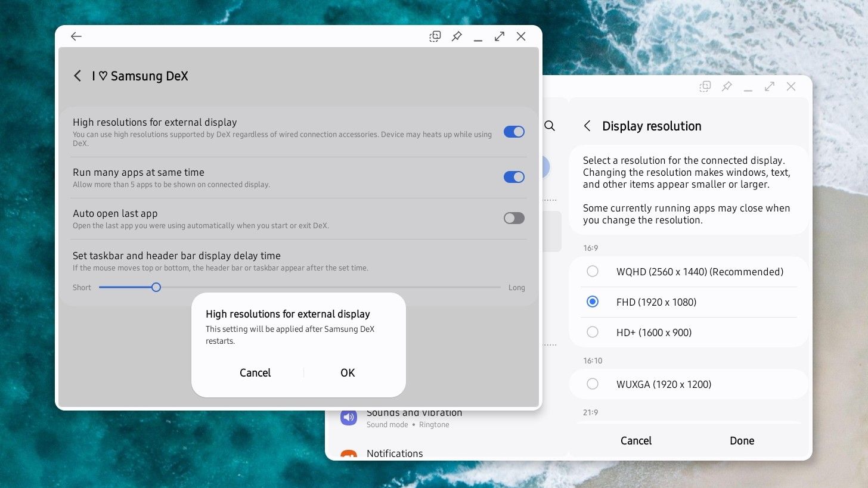Cancel the Display resolution change
The width and height of the screenshot is (868, 488).
click(x=636, y=441)
